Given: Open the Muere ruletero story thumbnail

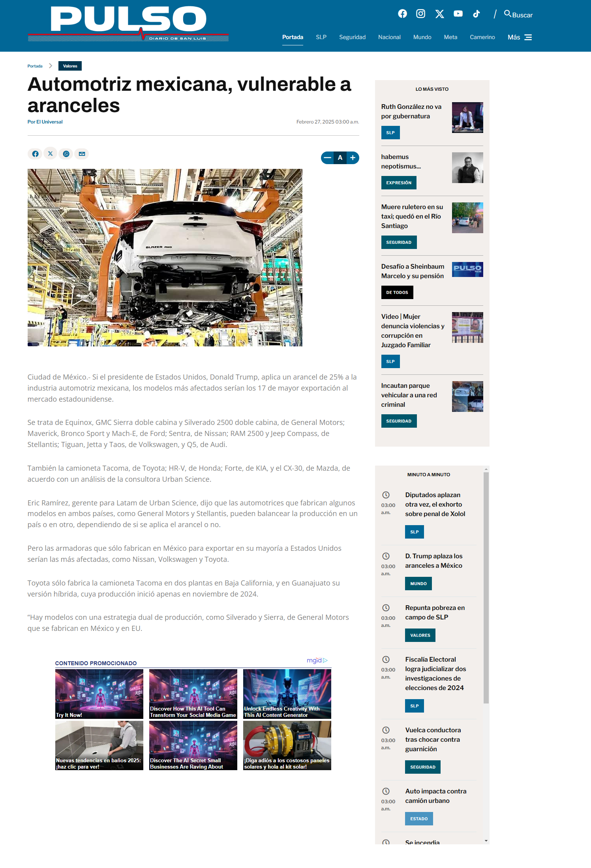Looking at the screenshot, I should pos(467,218).
